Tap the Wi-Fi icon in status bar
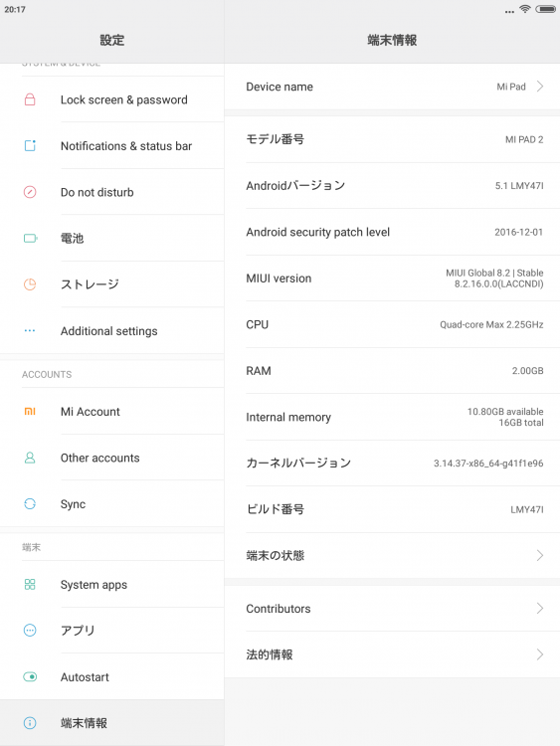 tap(525, 9)
